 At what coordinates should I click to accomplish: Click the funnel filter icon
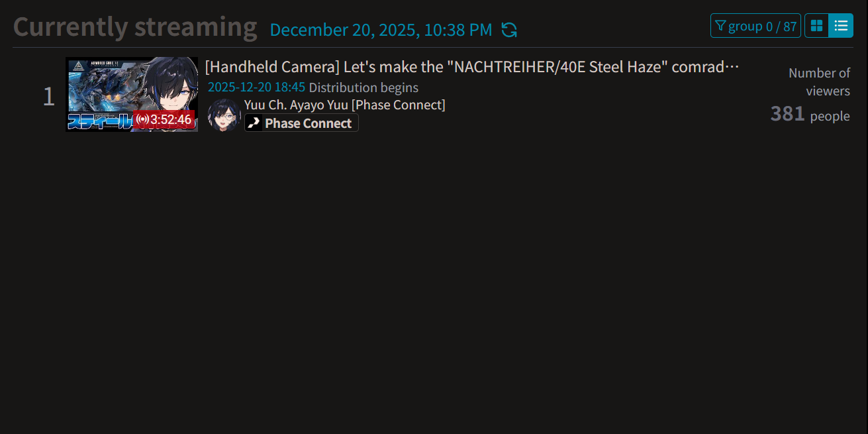(x=721, y=26)
